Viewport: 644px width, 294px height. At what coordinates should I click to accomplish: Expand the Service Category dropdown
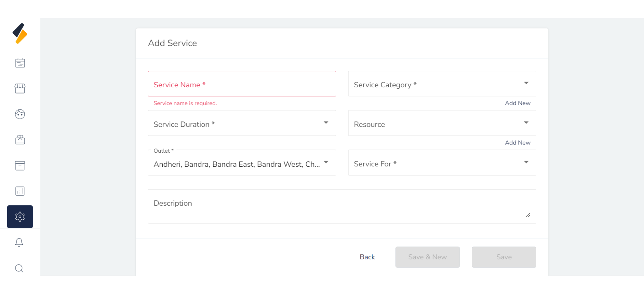[442, 84]
